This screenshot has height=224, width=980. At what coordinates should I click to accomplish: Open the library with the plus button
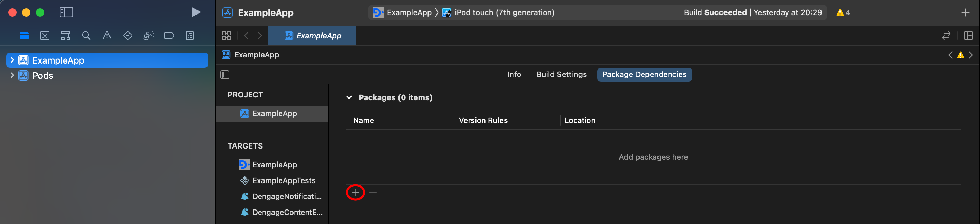965,12
